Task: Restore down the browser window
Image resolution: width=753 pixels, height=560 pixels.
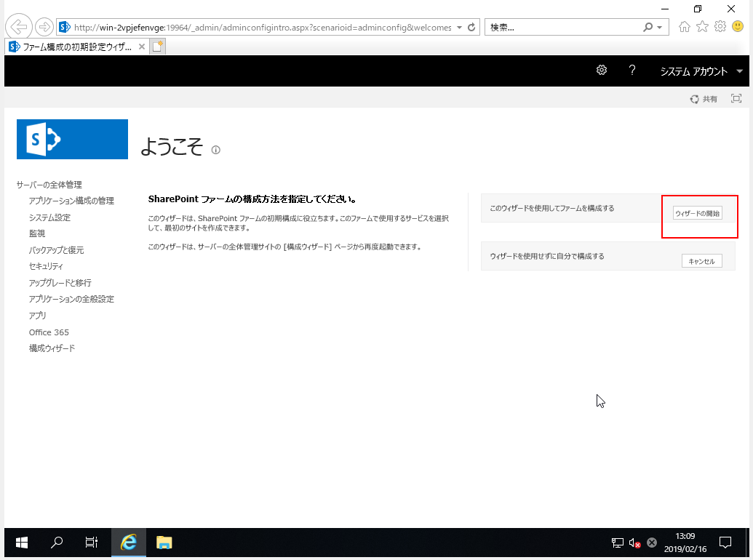Action: coord(698,9)
